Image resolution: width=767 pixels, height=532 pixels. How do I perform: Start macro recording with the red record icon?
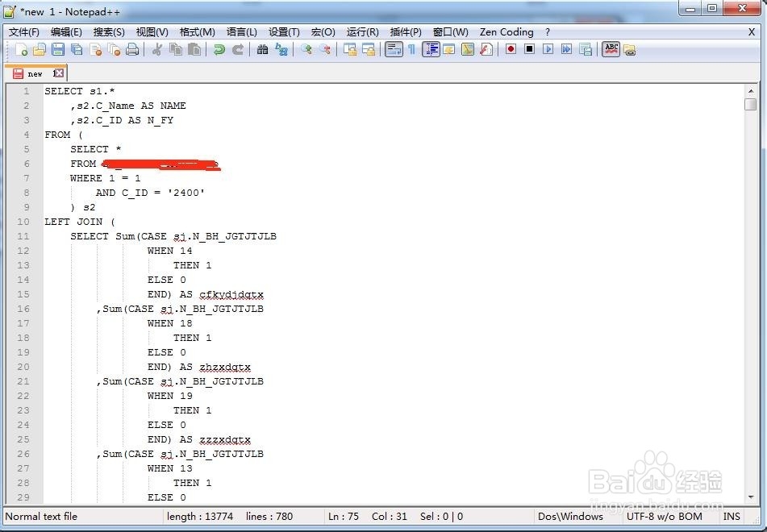pos(511,49)
